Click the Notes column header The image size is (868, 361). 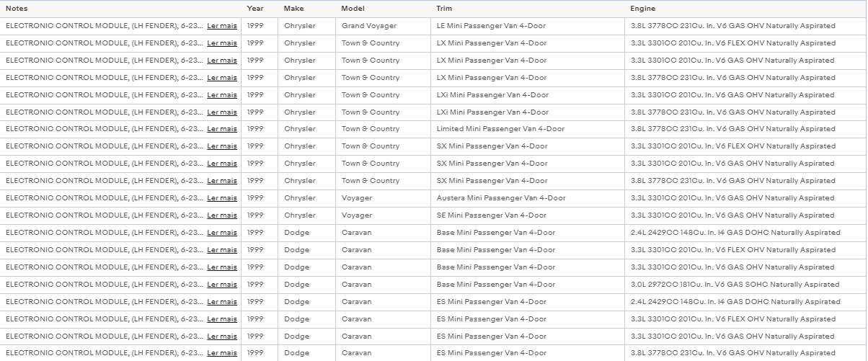click(x=17, y=9)
